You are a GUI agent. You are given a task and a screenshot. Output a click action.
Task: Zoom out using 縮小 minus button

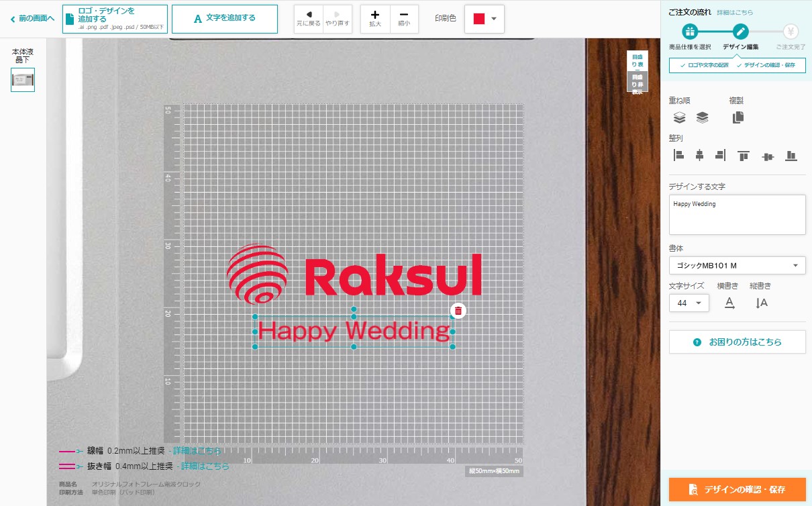coord(403,19)
